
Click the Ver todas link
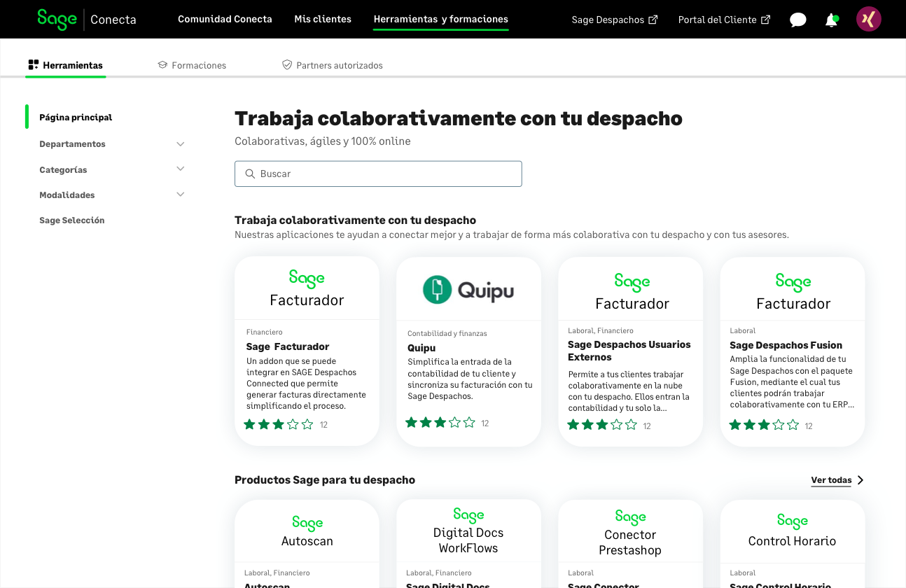(x=831, y=480)
